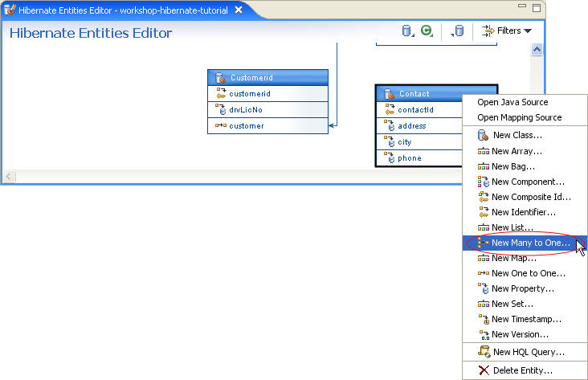Select the drvLicNo property row
The image size is (588, 380).
click(267, 110)
